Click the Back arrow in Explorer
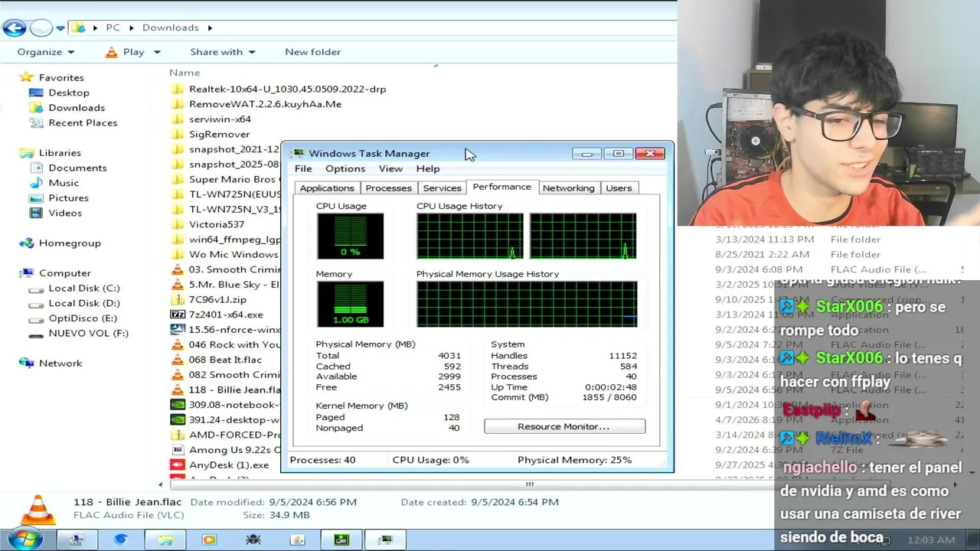Viewport: 980px width, 551px height. pyautogui.click(x=14, y=28)
